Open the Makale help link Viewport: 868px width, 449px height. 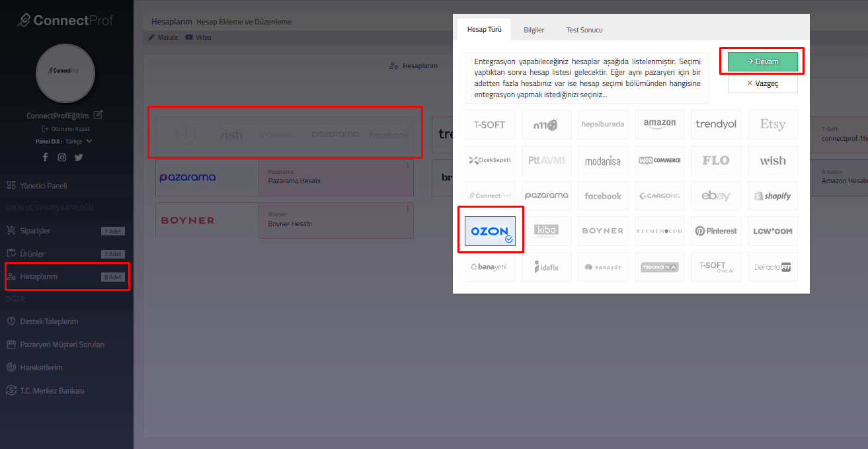coord(163,38)
